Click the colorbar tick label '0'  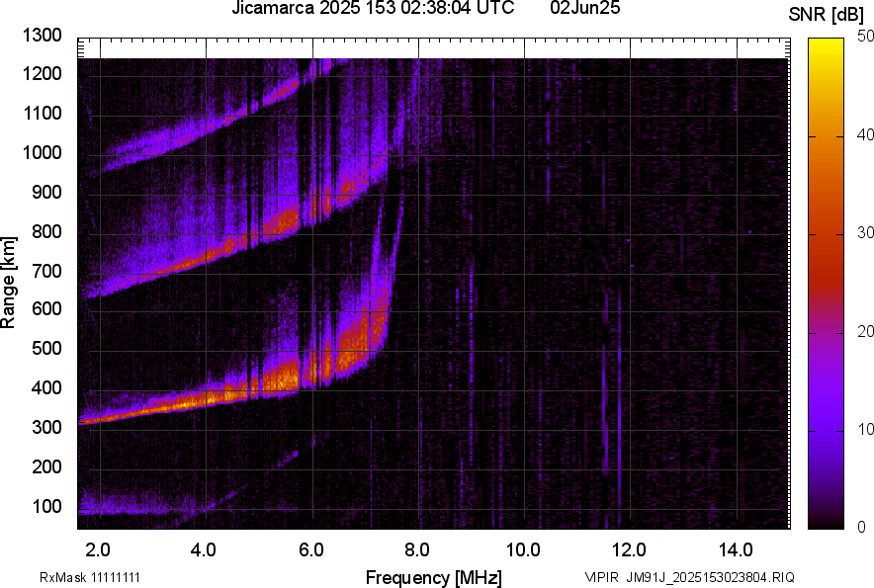point(862,527)
